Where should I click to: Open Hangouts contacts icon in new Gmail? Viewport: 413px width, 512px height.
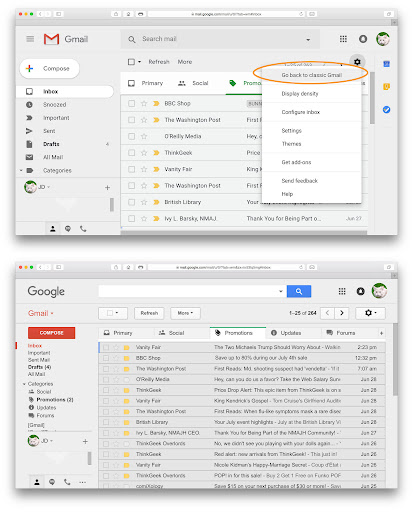coord(53,229)
